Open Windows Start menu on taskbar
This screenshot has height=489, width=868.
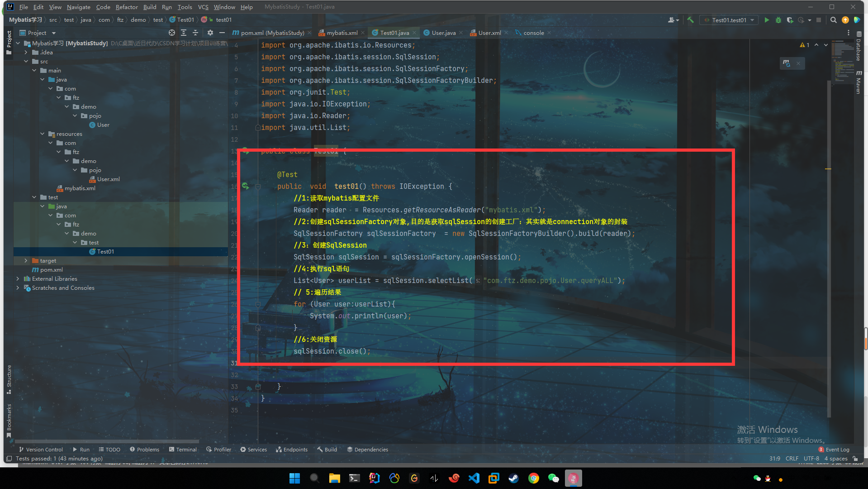point(294,478)
